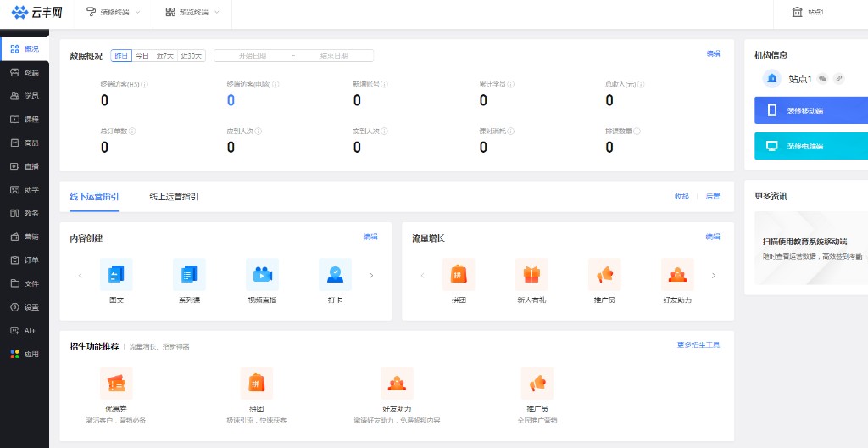The image size is (868, 448).
Task: Expand the 预览终端 QR dropdown in header
Action: pyautogui.click(x=192, y=12)
